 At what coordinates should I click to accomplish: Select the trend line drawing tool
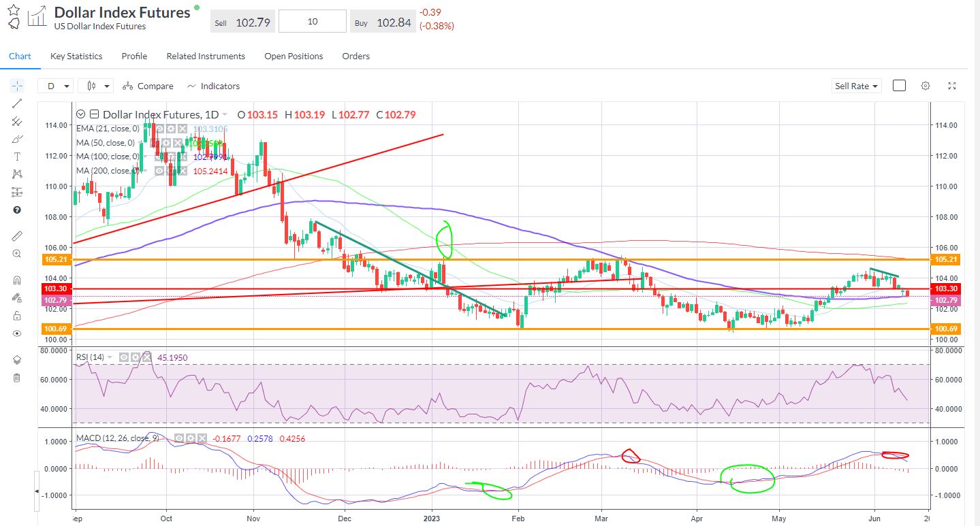17,104
